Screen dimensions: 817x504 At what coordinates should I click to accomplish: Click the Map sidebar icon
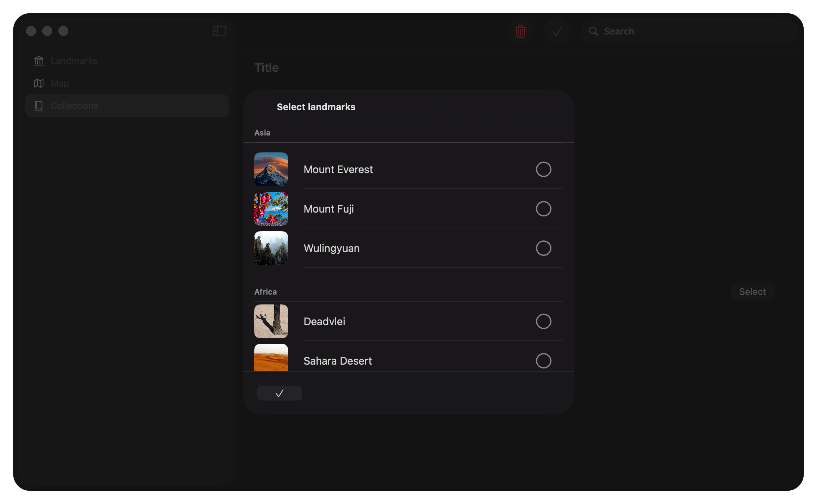(x=39, y=83)
